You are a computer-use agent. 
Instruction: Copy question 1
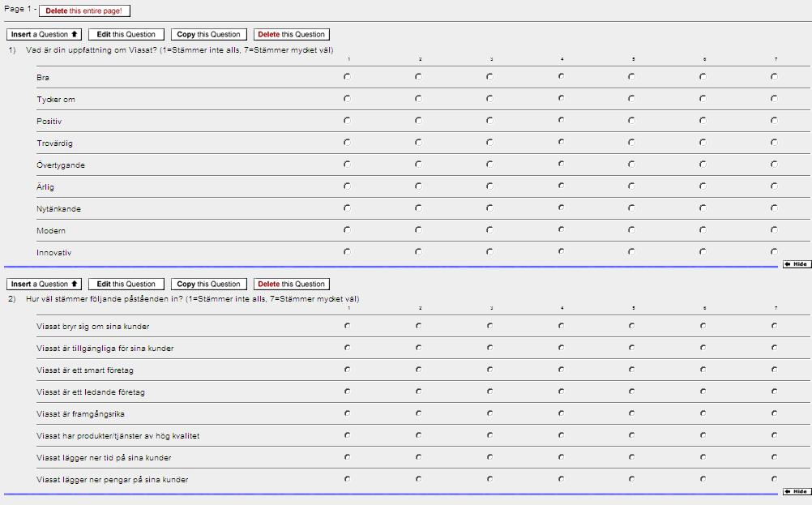209,35
